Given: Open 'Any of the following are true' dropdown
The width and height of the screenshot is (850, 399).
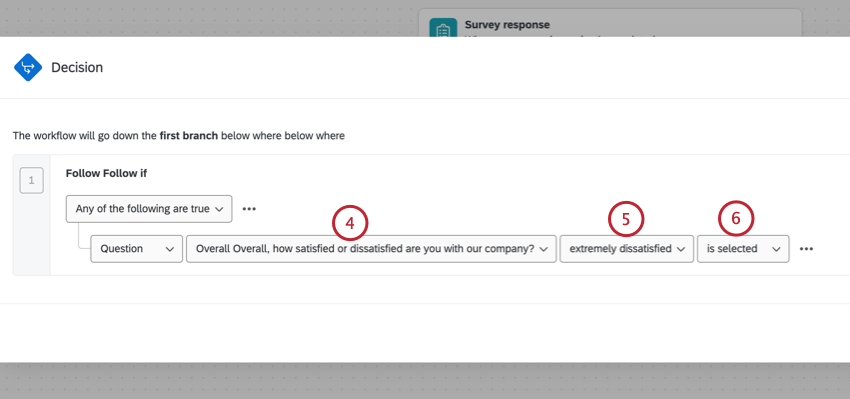Looking at the screenshot, I should [149, 209].
